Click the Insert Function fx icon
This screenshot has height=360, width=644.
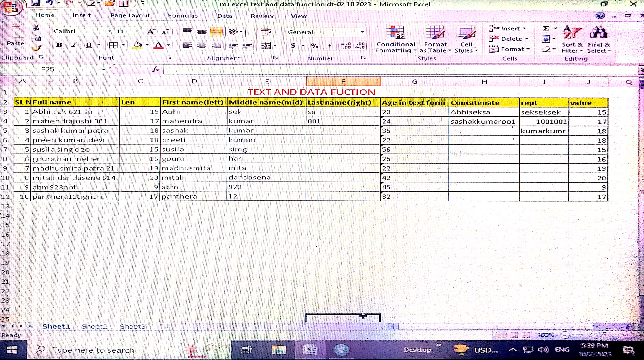(156, 69)
